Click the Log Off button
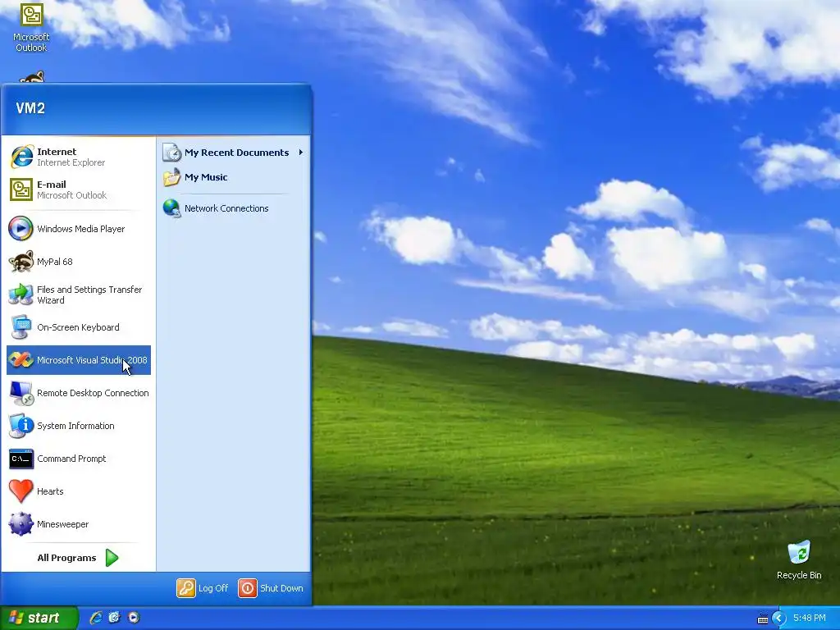The image size is (840, 630). pyautogui.click(x=203, y=588)
